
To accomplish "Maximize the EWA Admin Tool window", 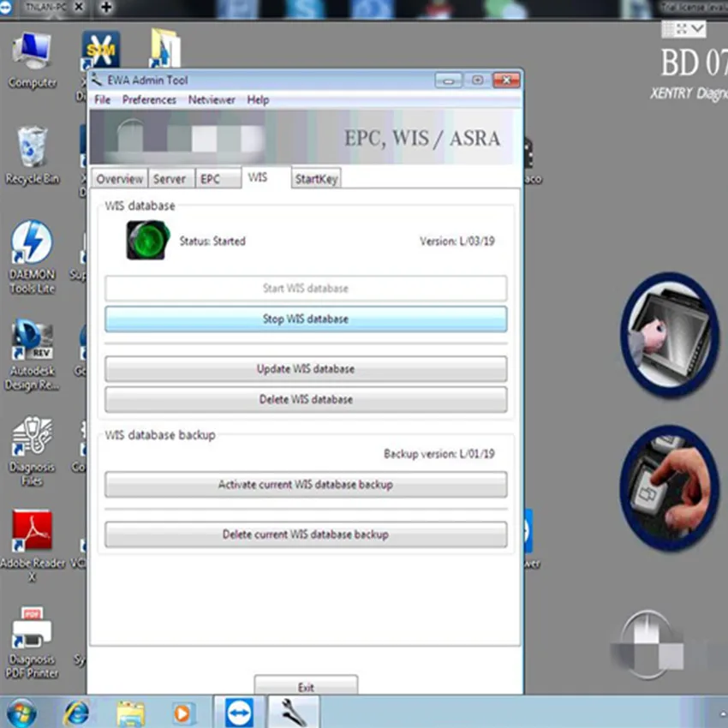I will 477,81.
